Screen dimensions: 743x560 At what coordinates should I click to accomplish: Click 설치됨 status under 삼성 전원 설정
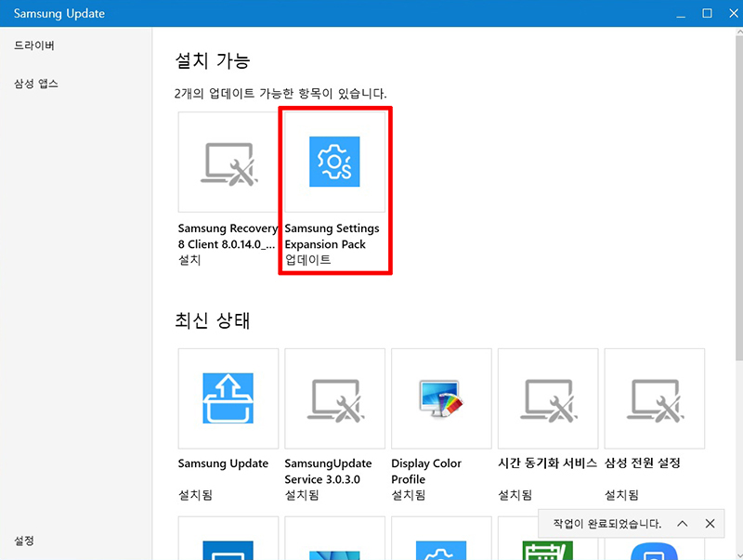pyautogui.click(x=621, y=495)
